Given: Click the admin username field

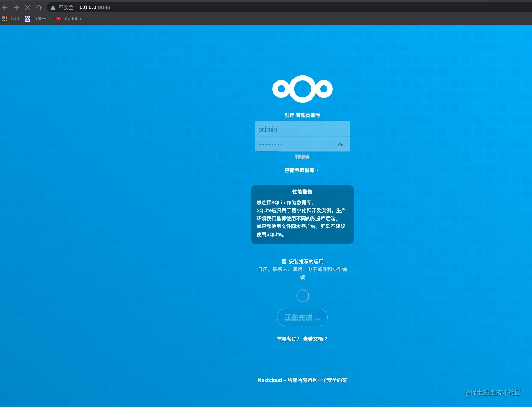Looking at the screenshot, I should click(302, 129).
